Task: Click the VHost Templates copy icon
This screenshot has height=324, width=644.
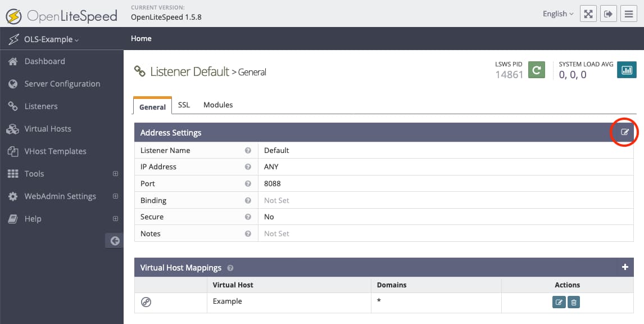Action: (13, 151)
